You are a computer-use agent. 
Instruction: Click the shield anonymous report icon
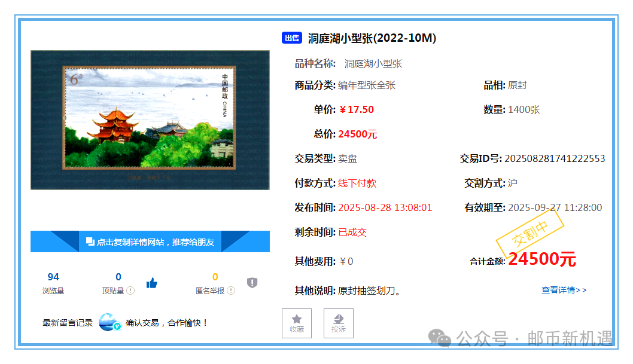coord(252,283)
